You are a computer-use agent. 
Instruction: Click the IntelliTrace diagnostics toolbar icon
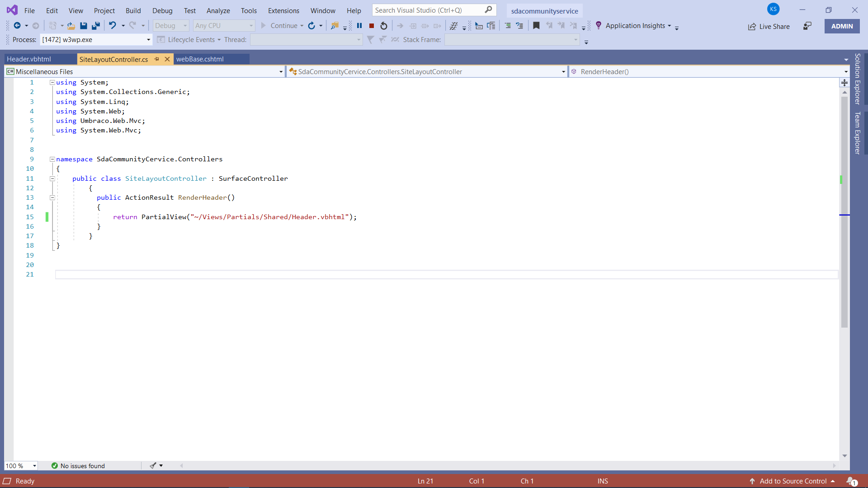tap(453, 26)
